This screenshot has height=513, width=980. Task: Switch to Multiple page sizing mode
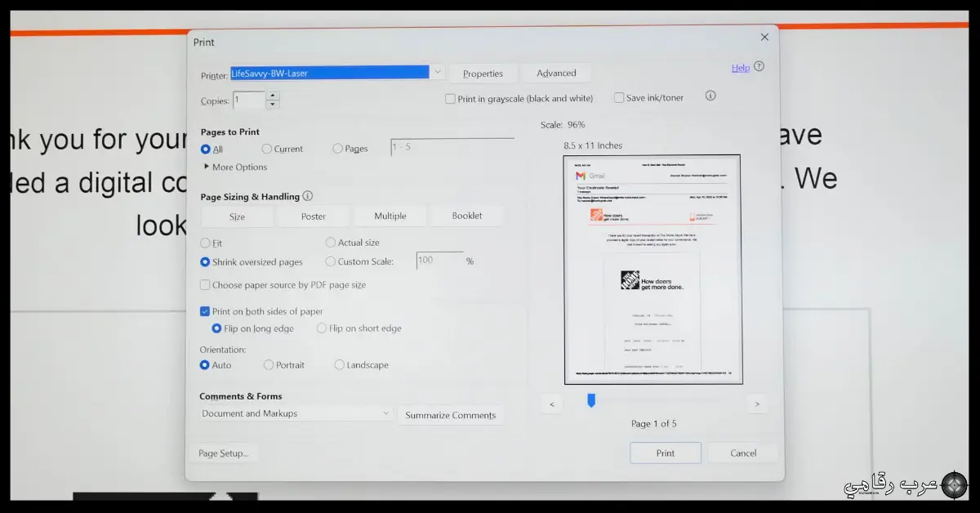pyautogui.click(x=390, y=216)
